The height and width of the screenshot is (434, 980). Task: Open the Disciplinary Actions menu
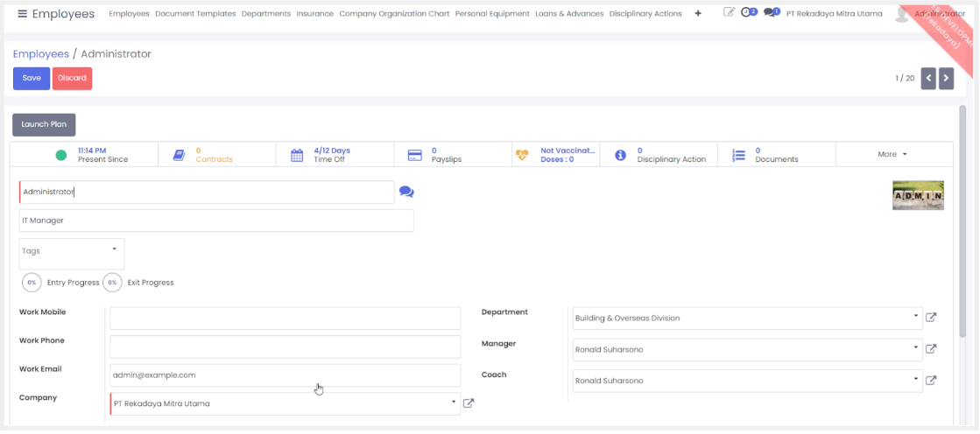(x=645, y=14)
